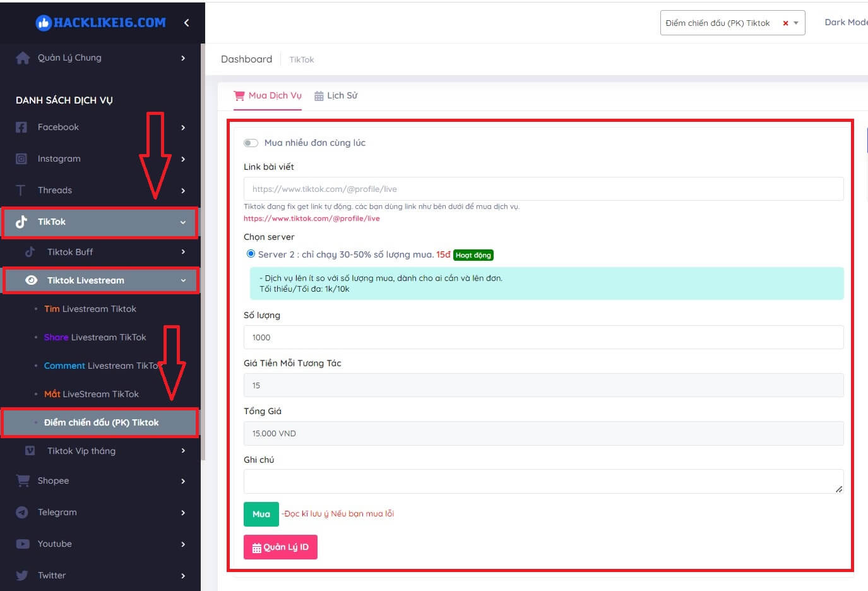Select the Facebook service icon in sidebar
868x591 pixels.
(21, 127)
